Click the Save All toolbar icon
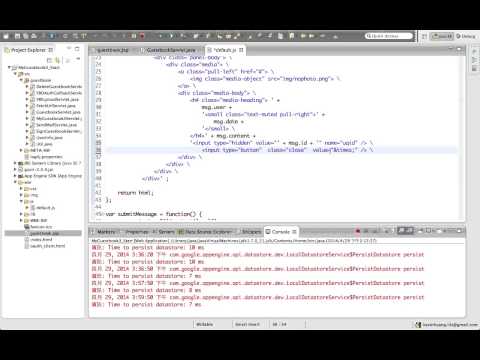 tap(25, 36)
